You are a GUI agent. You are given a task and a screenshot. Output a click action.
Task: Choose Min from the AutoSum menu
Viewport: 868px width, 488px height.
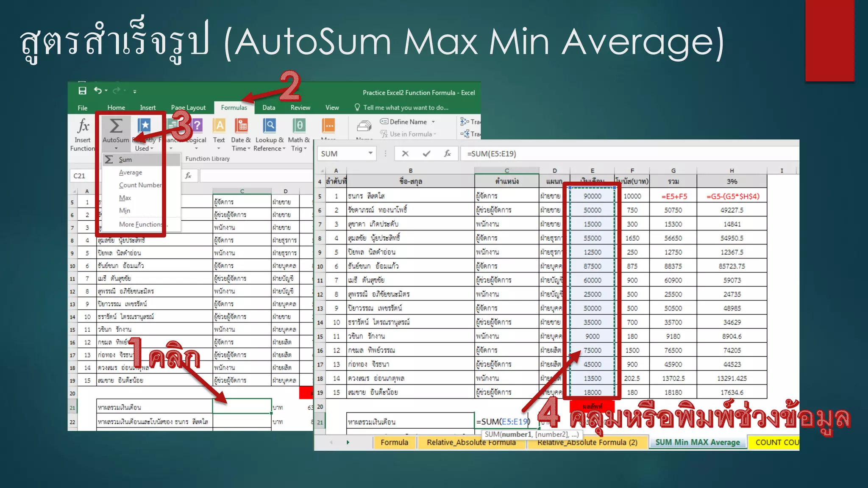point(142,211)
